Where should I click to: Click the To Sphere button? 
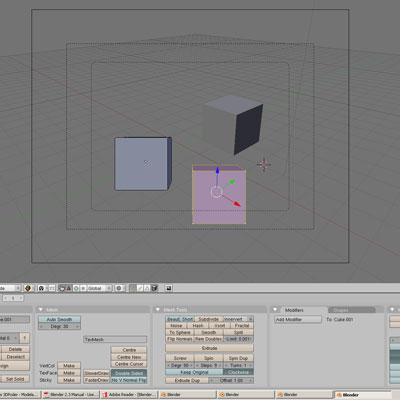(180, 332)
